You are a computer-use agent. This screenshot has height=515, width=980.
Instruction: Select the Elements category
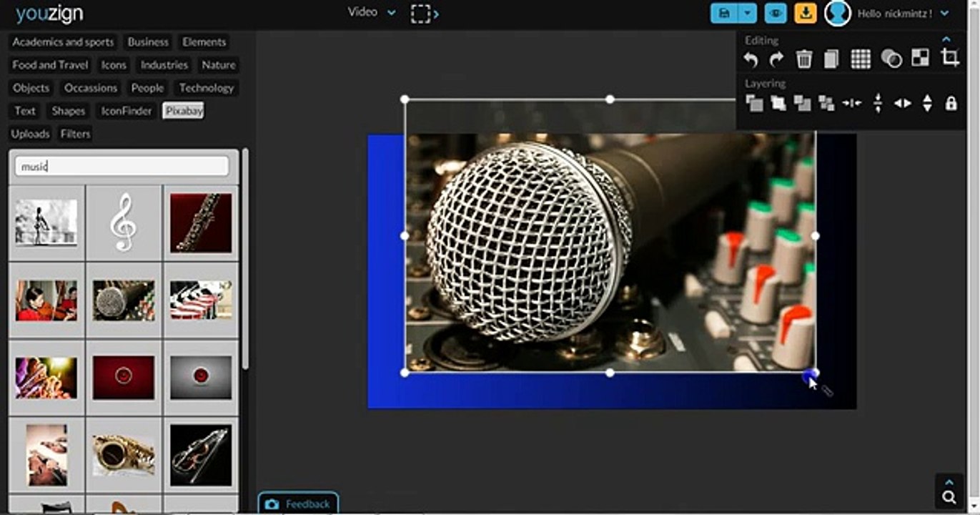pos(204,42)
